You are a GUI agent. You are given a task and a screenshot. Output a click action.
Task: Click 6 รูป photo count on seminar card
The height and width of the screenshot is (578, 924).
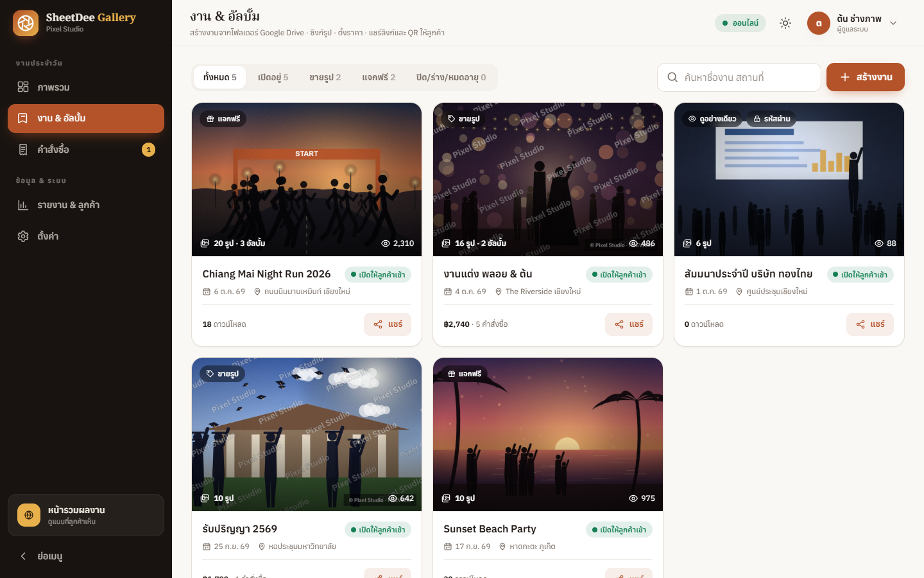click(x=697, y=243)
